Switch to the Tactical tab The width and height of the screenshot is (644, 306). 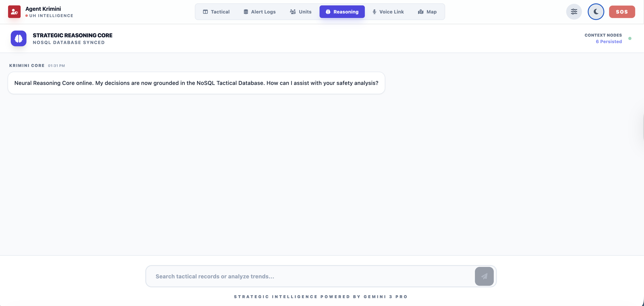tap(216, 12)
